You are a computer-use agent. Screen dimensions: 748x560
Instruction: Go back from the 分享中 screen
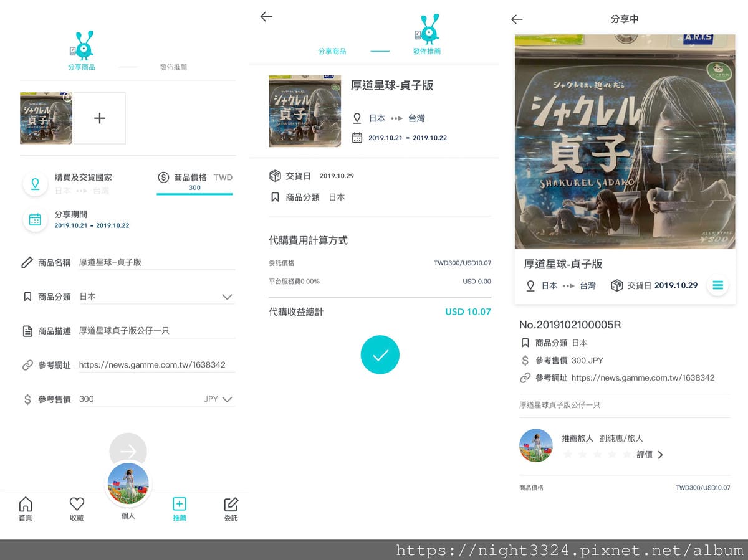click(x=517, y=19)
